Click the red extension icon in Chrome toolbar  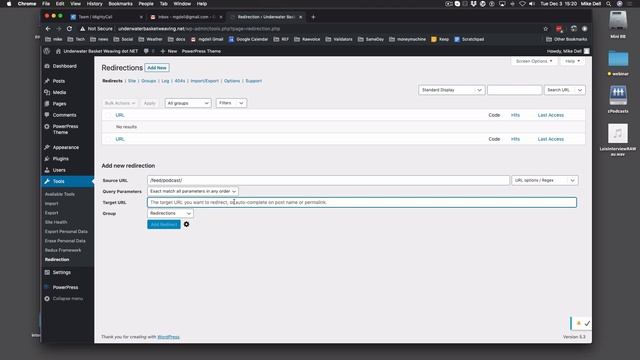pos(559,29)
